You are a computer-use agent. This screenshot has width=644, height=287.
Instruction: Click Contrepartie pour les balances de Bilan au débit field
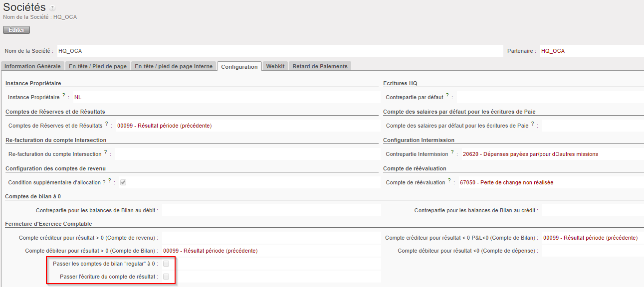coord(271,211)
